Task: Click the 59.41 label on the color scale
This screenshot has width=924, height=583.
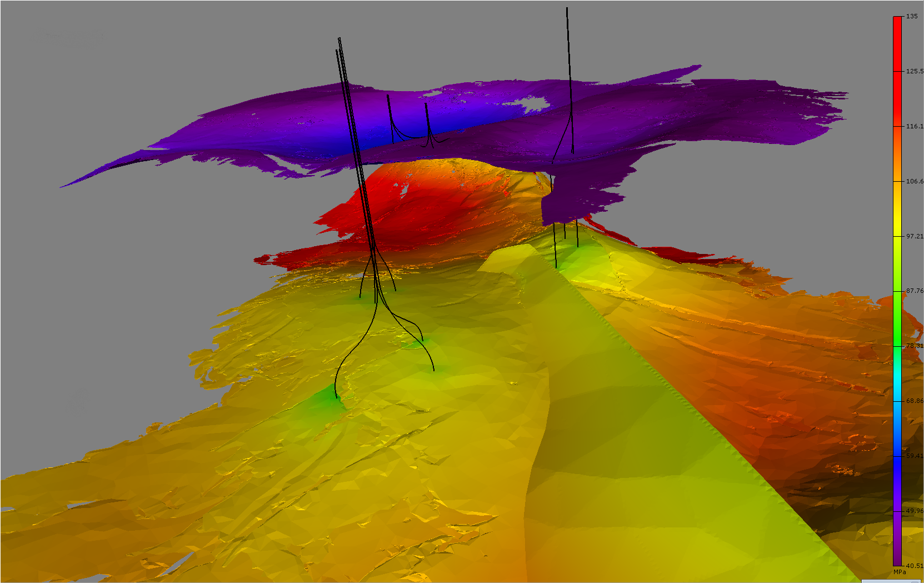Action: coord(915,456)
